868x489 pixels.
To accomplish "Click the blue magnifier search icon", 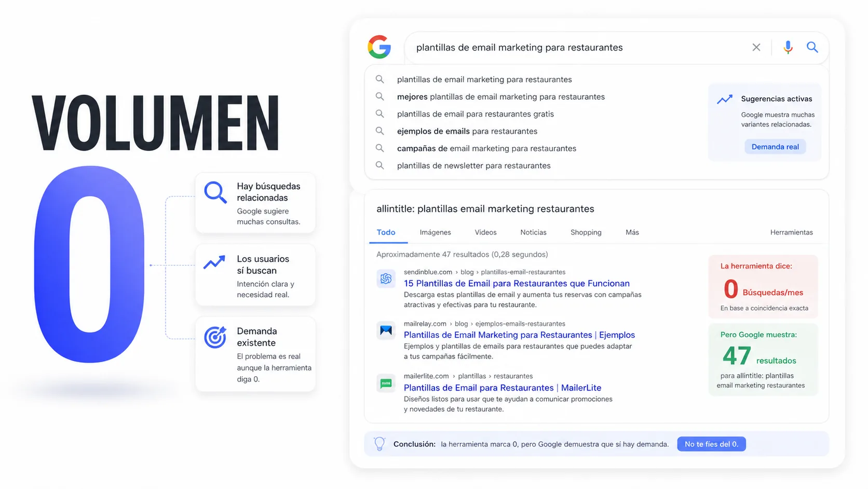I will (x=812, y=47).
